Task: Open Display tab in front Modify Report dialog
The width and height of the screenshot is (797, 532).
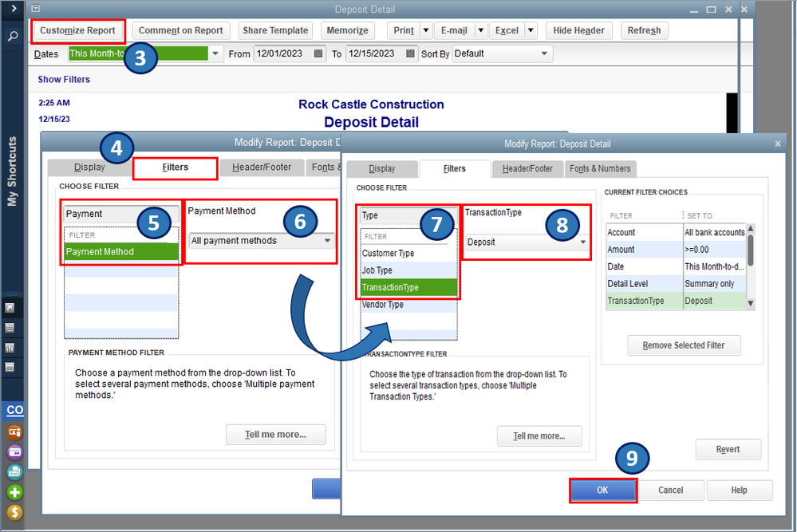Action: 382,169
